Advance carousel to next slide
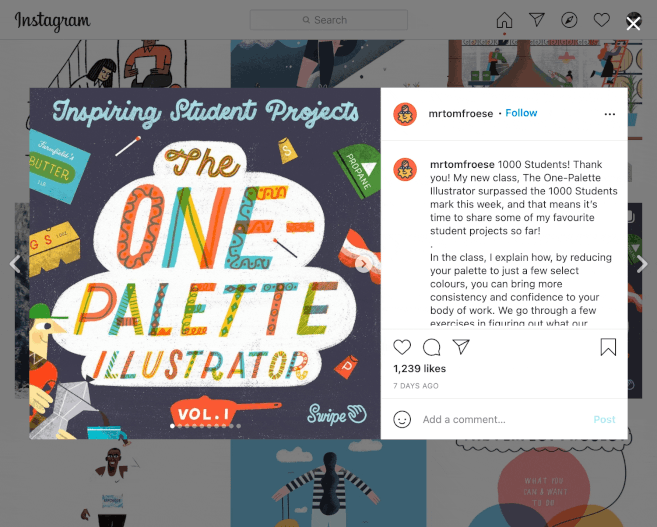657x527 pixels. (x=364, y=264)
